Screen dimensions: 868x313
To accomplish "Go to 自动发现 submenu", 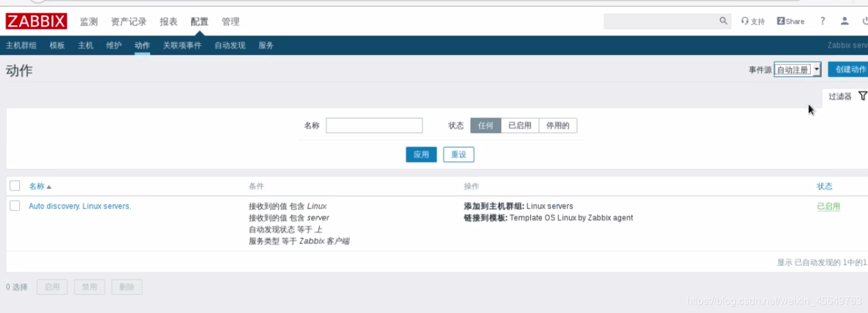I will (230, 45).
